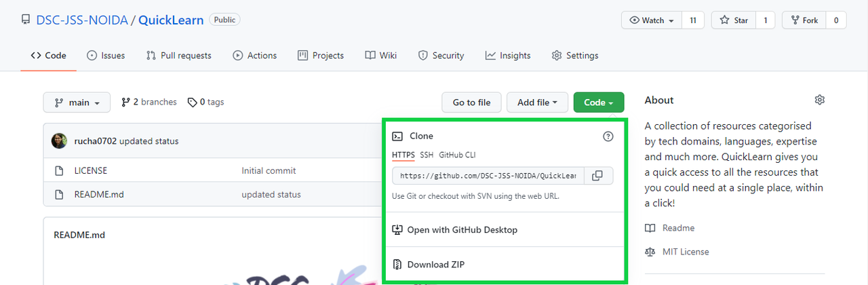Click the scale icon beside MIT License
Screen dimensions: 868x285
pyautogui.click(x=650, y=252)
